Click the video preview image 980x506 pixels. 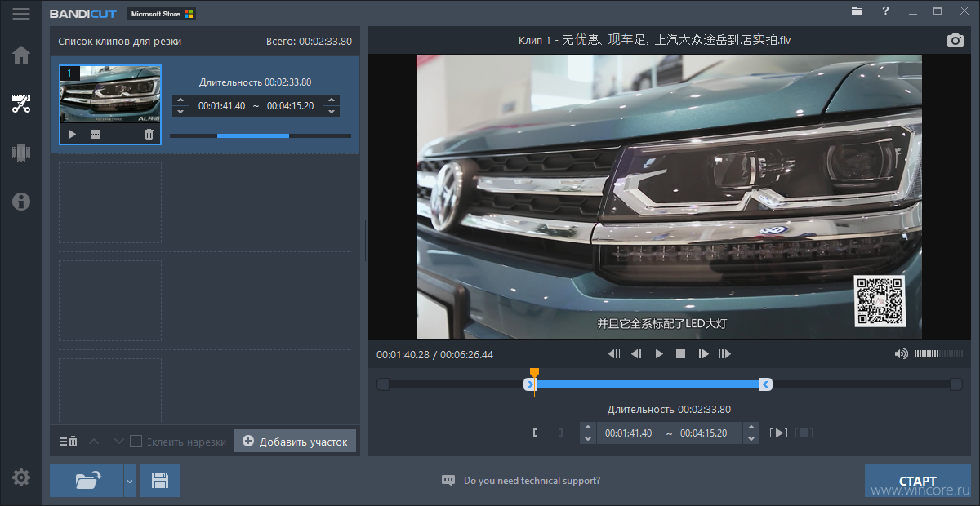670,197
